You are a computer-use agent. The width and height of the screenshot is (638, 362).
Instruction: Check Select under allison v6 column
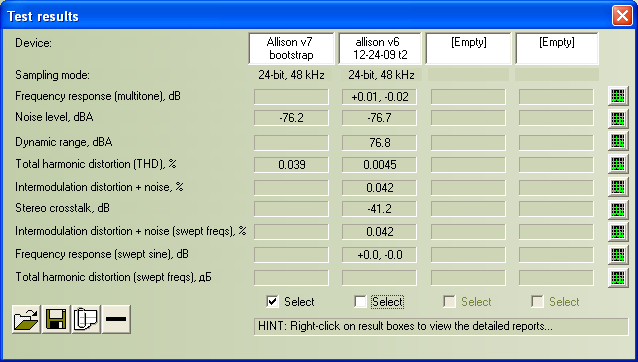click(360, 301)
